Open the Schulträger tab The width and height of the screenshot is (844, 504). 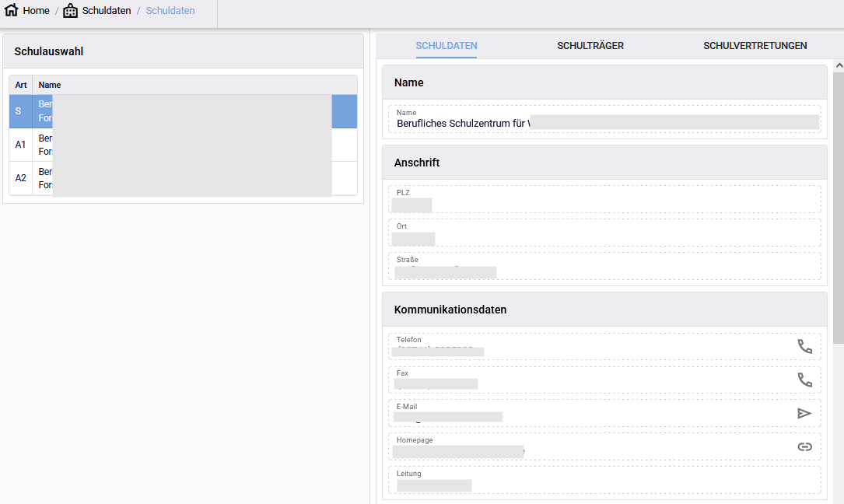coord(590,46)
